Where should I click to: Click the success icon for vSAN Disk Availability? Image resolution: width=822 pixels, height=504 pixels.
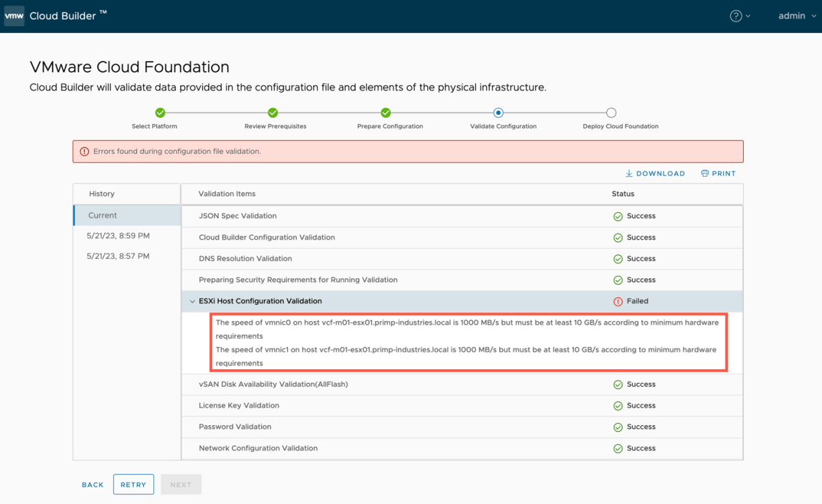coord(618,385)
